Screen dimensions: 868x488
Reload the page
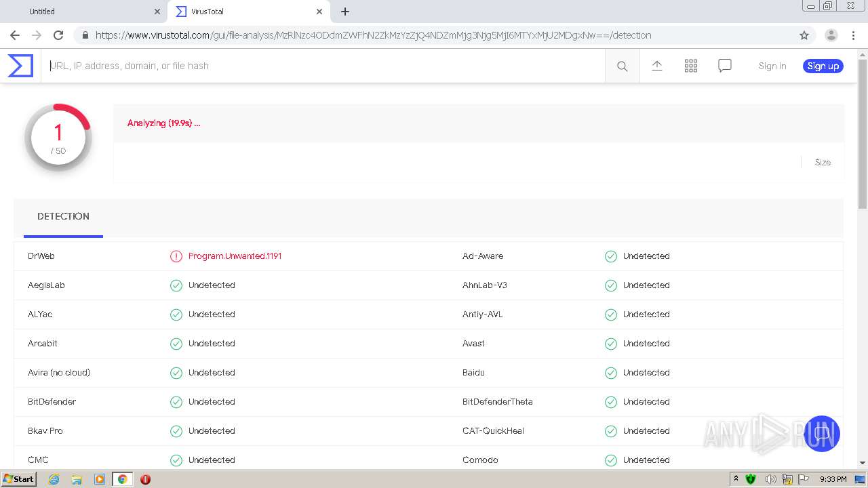click(58, 35)
